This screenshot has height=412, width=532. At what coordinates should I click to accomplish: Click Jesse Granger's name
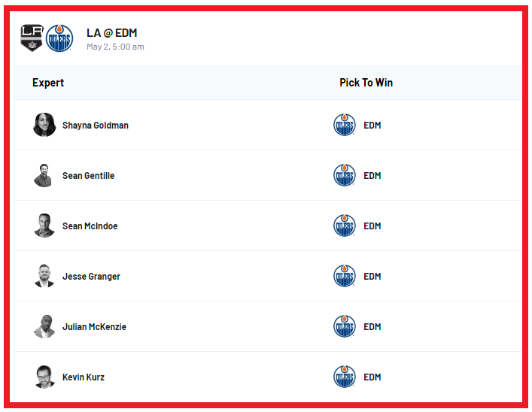[x=91, y=277]
